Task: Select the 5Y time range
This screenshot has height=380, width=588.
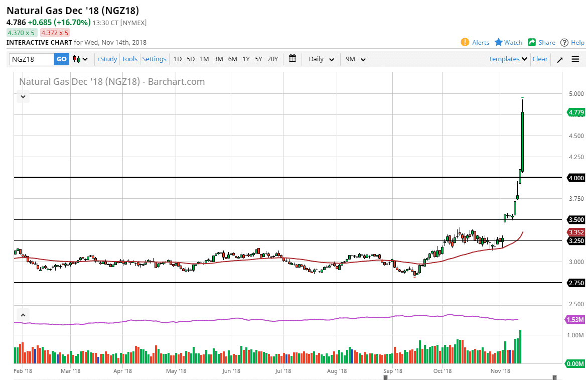Action: pos(258,59)
